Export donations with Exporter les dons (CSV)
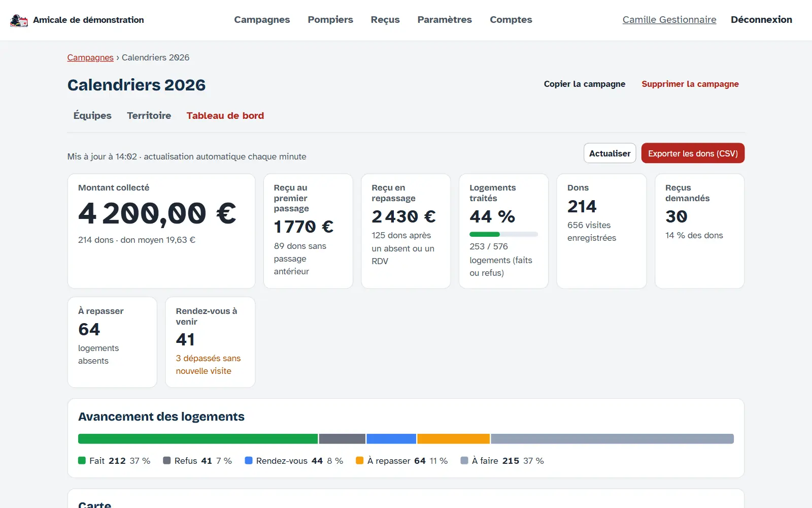 693,153
